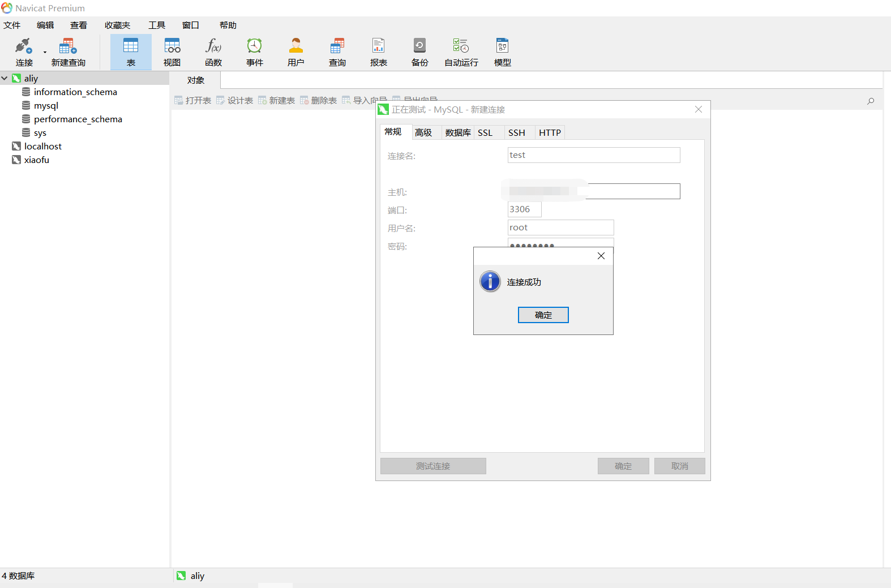Click Design Table (设计表) in object toolbar
891x588 pixels.
pos(234,100)
